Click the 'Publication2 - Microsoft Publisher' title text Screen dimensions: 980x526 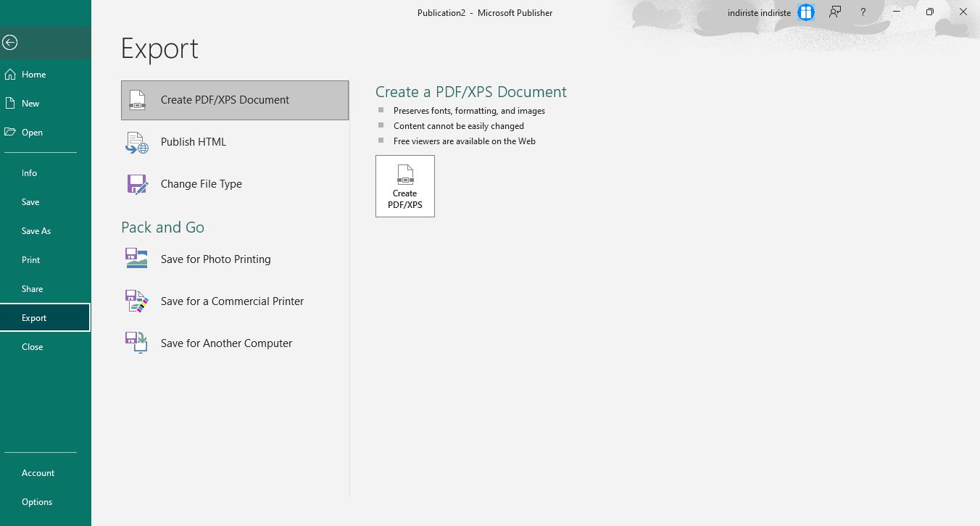tap(485, 12)
